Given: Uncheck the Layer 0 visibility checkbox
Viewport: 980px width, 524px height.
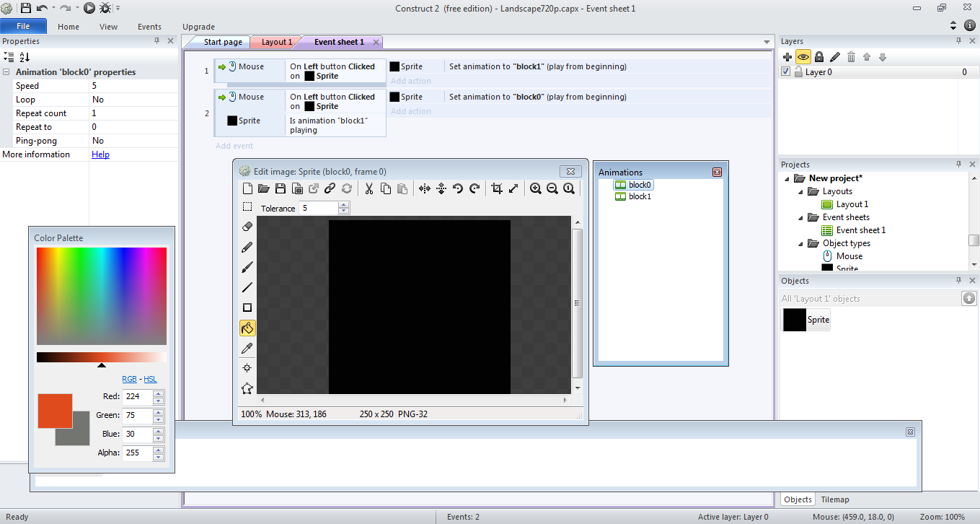Looking at the screenshot, I should [786, 72].
